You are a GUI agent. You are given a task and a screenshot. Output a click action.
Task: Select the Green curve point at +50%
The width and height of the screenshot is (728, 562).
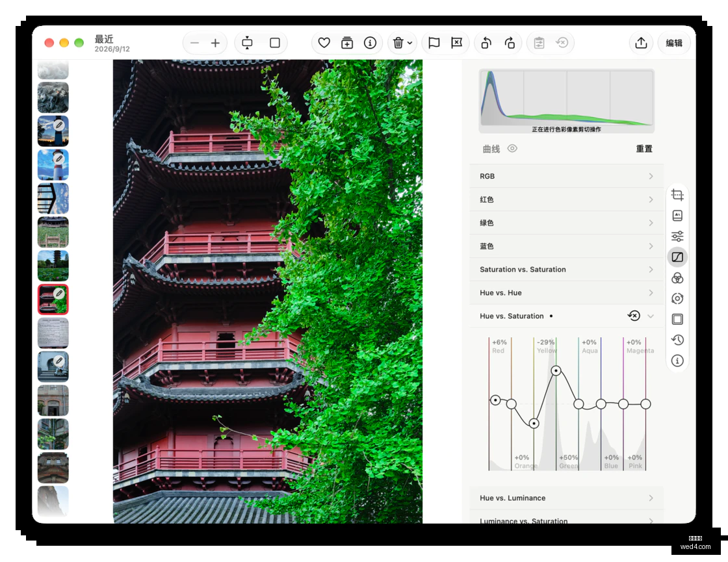click(x=556, y=371)
